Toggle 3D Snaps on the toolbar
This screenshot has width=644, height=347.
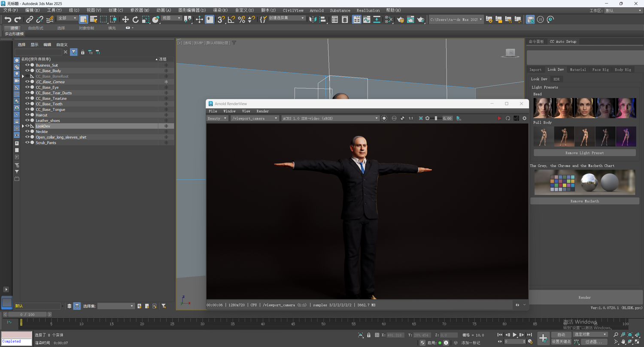pyautogui.click(x=221, y=19)
